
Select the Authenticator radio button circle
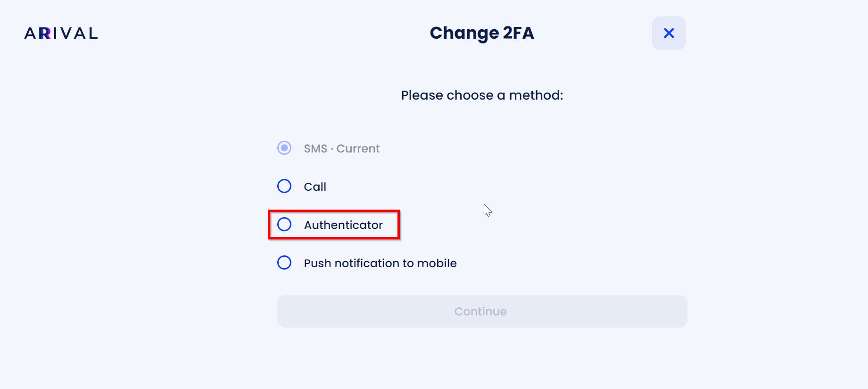click(284, 224)
